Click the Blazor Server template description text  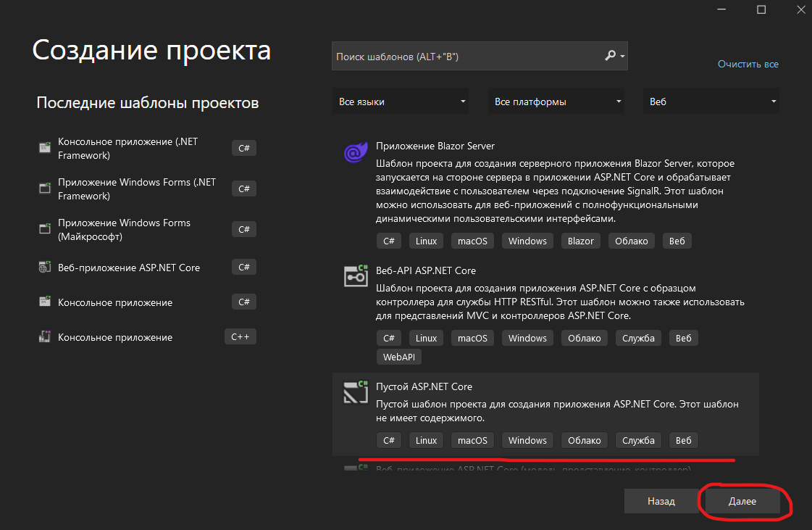click(555, 191)
